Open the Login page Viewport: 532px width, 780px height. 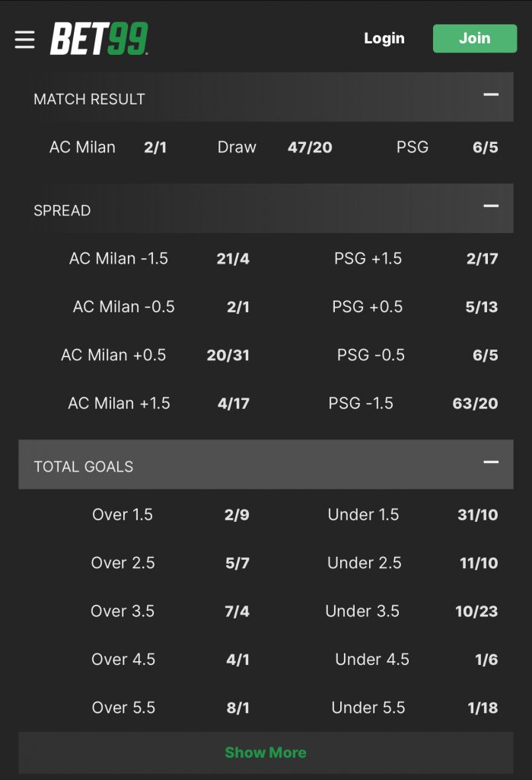pos(384,38)
